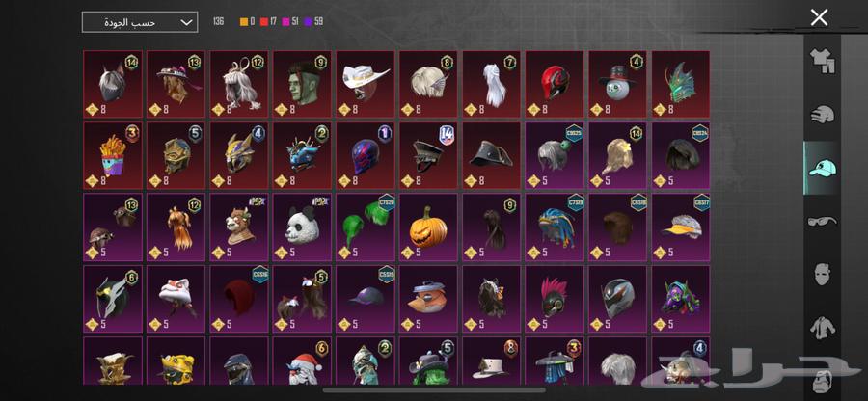Open the jacket category icon in sidebar

tap(822, 328)
